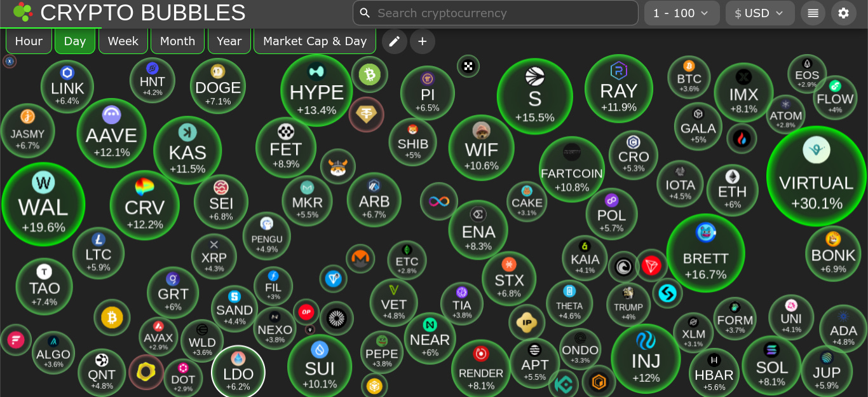Open the TRON red triangle bubble

[x=651, y=265]
